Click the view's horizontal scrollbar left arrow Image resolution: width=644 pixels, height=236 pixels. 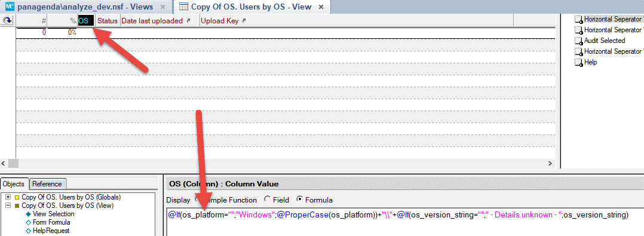click(x=4, y=163)
